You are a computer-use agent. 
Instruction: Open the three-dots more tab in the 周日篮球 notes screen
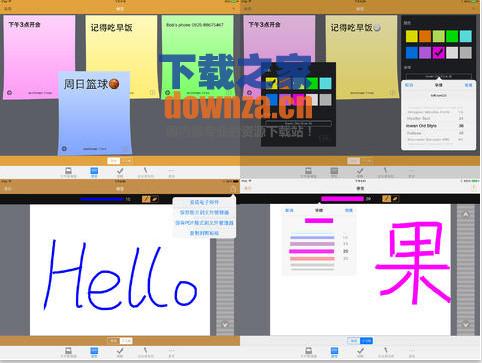click(171, 171)
